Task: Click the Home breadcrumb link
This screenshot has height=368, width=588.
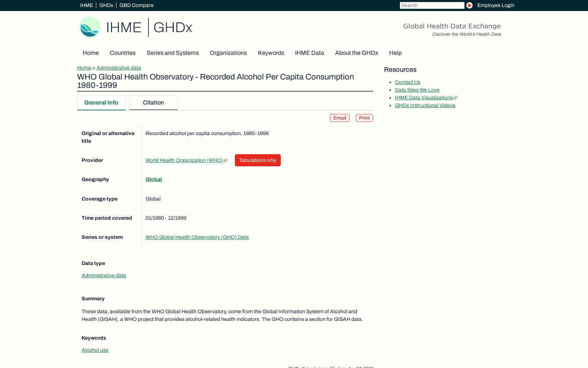Action: (x=84, y=68)
